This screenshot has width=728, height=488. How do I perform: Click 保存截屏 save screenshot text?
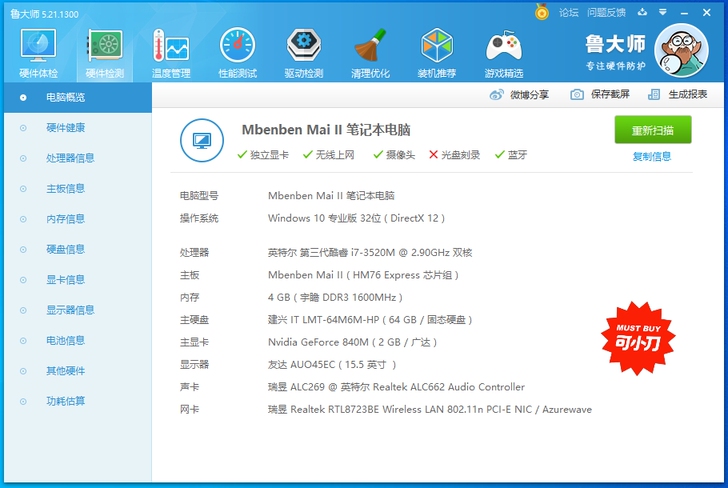(x=610, y=95)
